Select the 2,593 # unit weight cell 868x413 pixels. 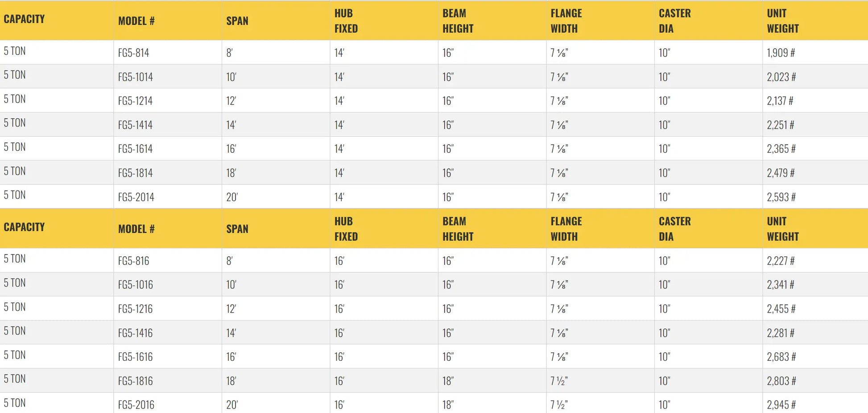tap(781, 197)
